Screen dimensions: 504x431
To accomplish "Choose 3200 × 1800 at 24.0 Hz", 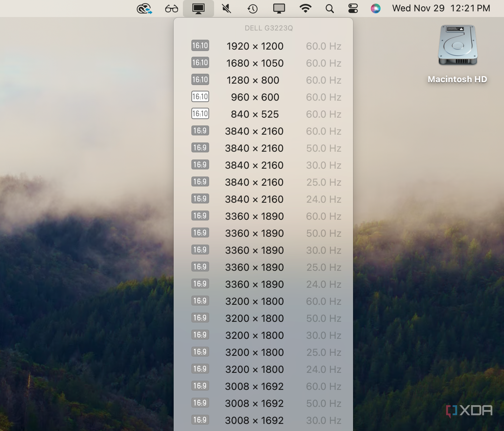I will click(x=263, y=369).
